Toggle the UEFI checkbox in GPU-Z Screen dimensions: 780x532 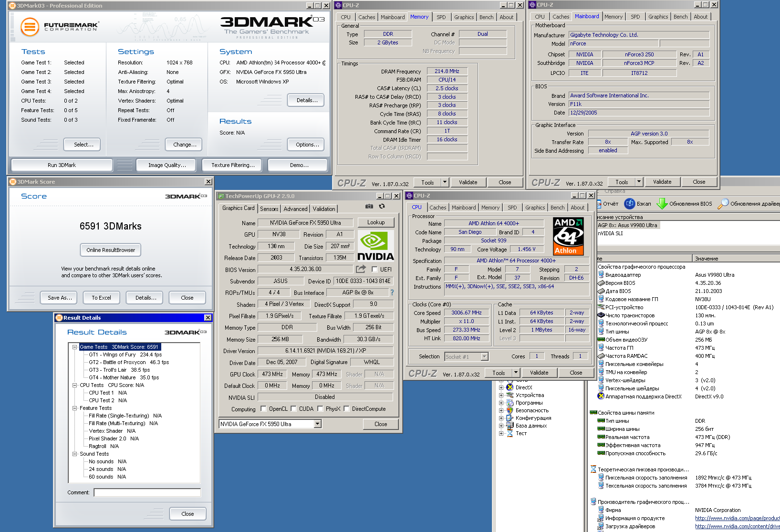coord(374,270)
